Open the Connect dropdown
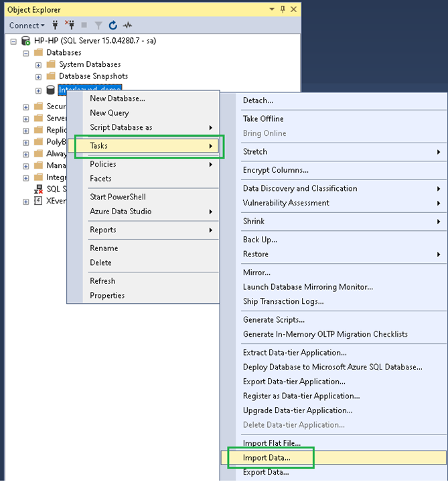The image size is (448, 482). [x=27, y=25]
